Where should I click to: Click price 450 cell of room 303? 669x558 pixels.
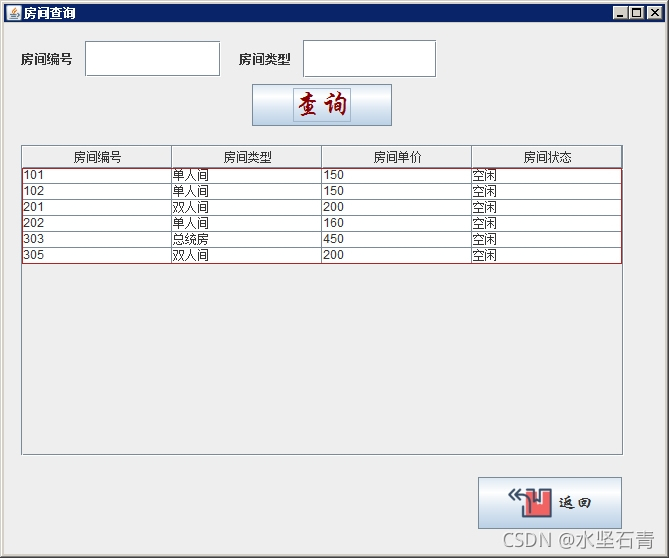(397, 239)
